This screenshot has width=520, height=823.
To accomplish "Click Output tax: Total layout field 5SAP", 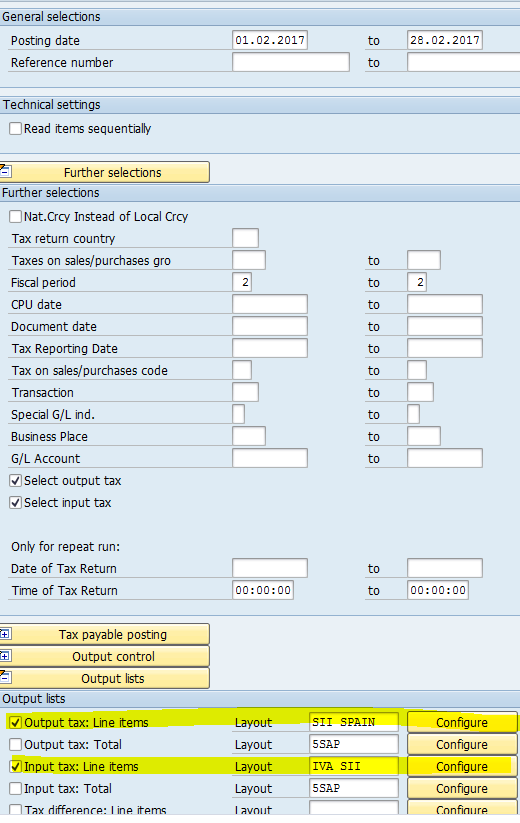I will (x=354, y=744).
